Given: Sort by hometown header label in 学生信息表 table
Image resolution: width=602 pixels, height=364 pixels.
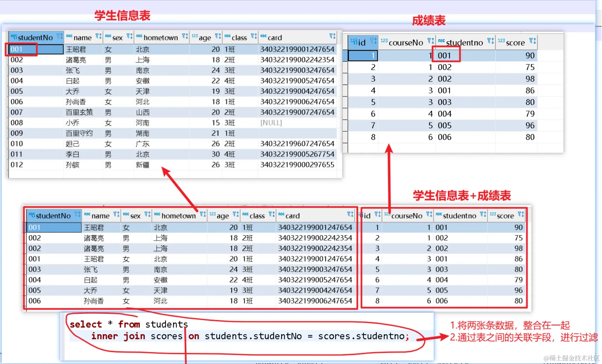Looking at the screenshot, I should [161, 38].
